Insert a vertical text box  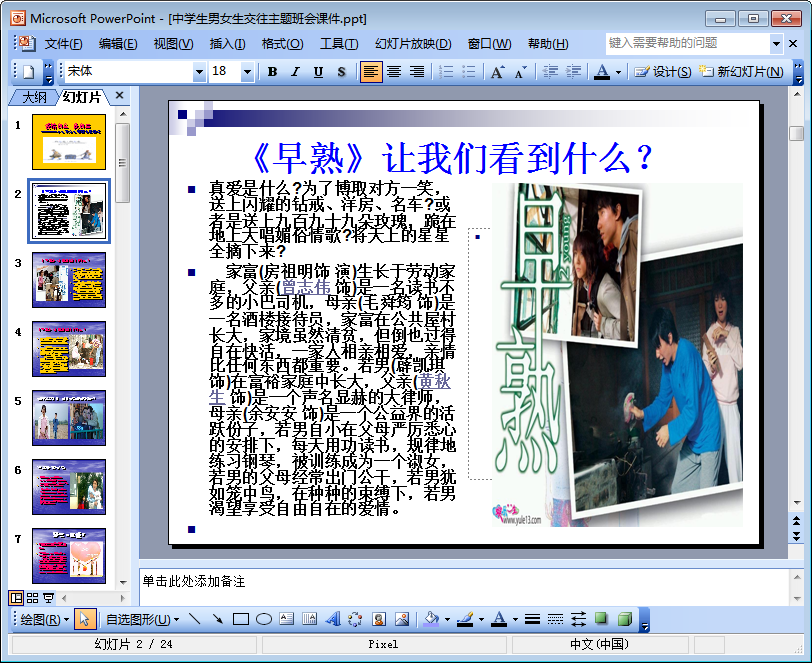click(309, 619)
